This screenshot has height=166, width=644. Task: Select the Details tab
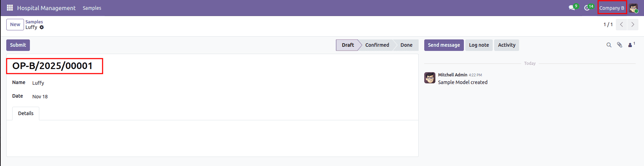pyautogui.click(x=26, y=113)
